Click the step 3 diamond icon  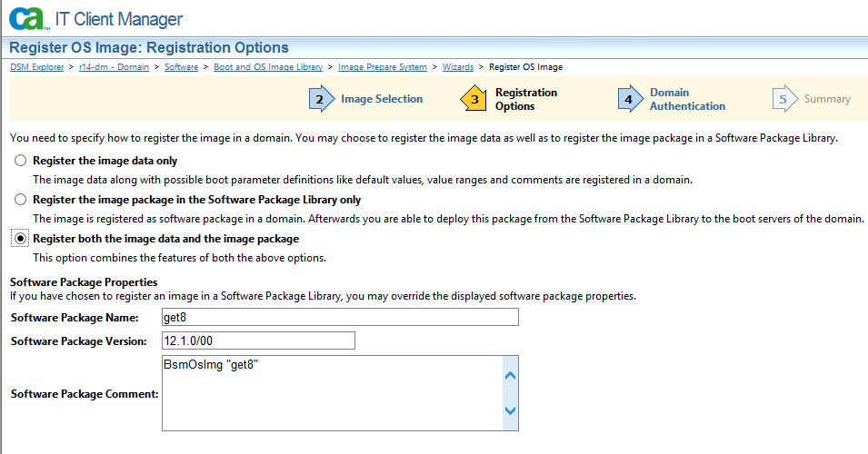(474, 99)
